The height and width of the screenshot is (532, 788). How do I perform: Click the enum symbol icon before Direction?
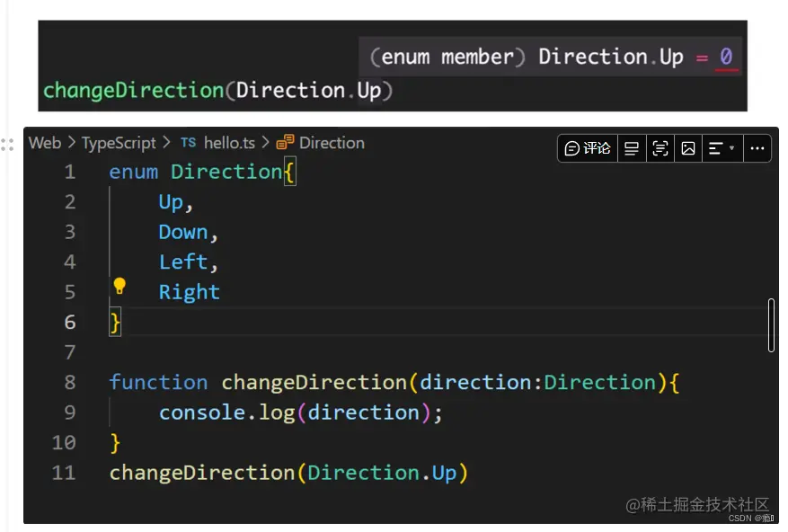click(285, 142)
